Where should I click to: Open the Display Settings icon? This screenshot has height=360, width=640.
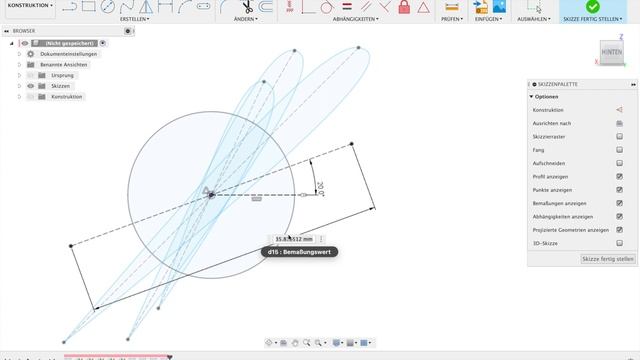point(336,343)
